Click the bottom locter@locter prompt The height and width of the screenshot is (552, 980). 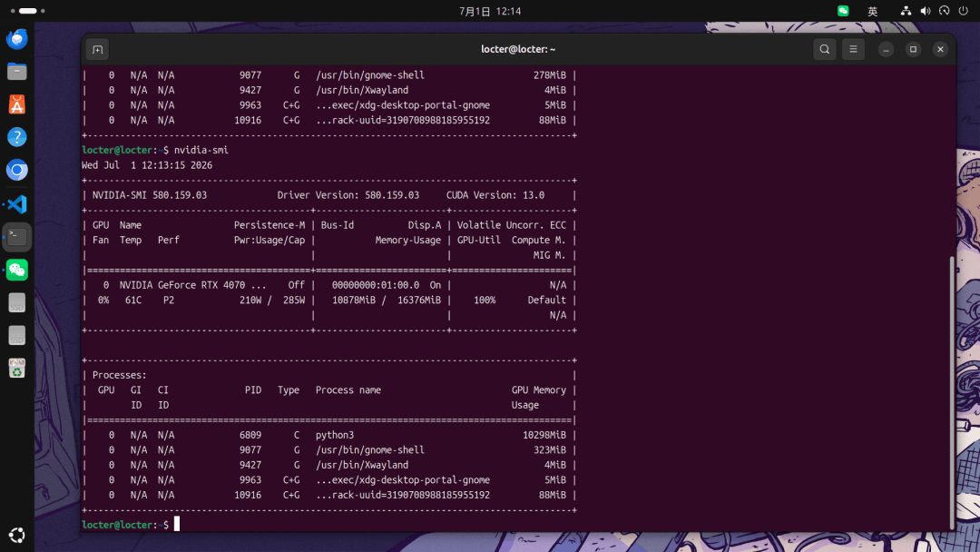125,525
